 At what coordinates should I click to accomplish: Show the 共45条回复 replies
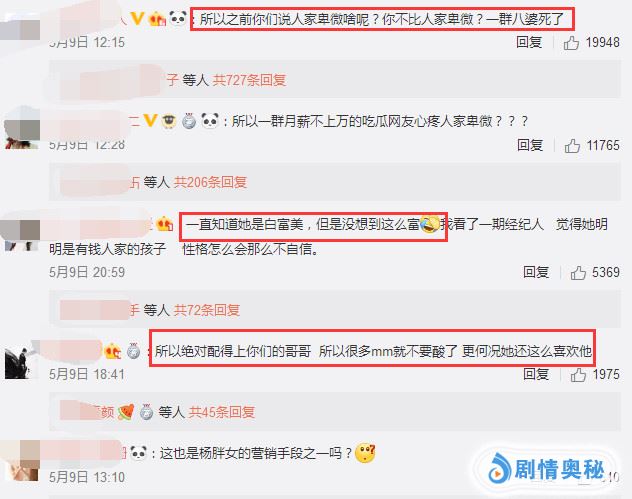coord(222,412)
